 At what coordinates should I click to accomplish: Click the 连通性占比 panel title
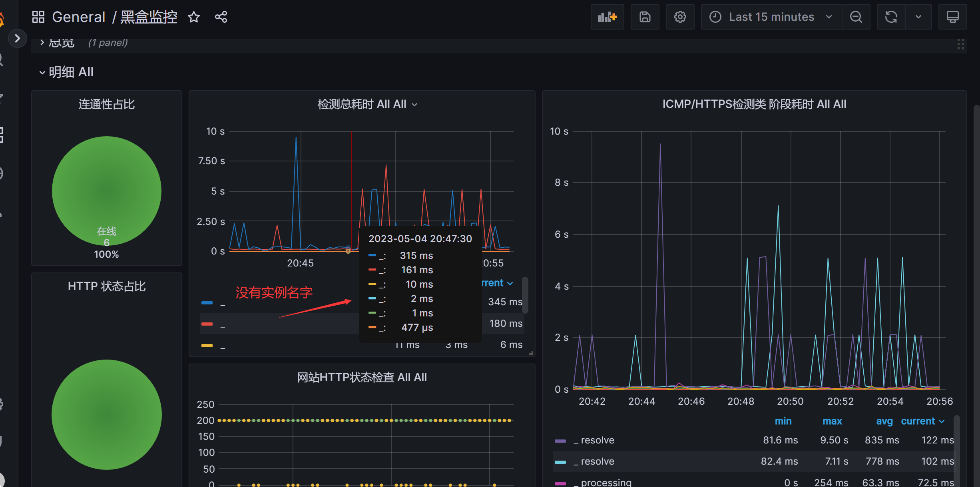pyautogui.click(x=106, y=104)
